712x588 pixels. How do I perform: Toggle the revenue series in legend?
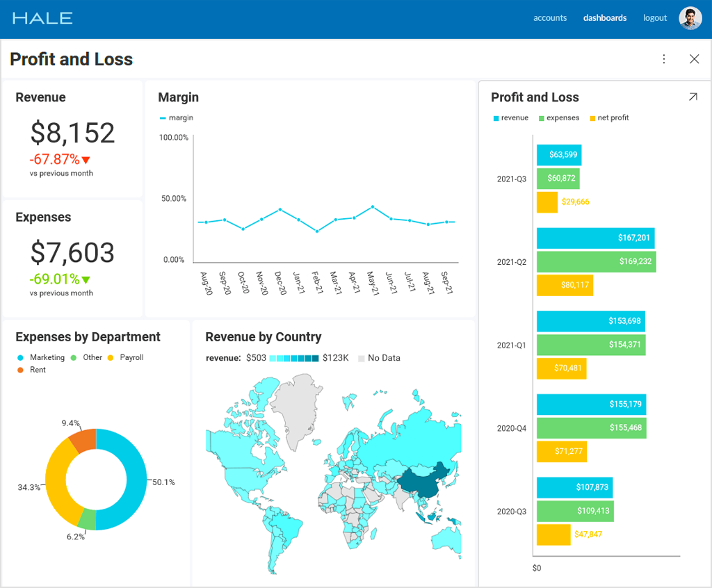pyautogui.click(x=511, y=118)
